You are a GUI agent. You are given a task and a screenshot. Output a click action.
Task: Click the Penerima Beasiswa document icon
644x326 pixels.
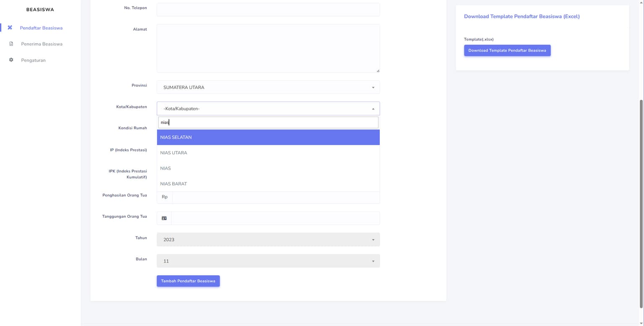(x=11, y=44)
